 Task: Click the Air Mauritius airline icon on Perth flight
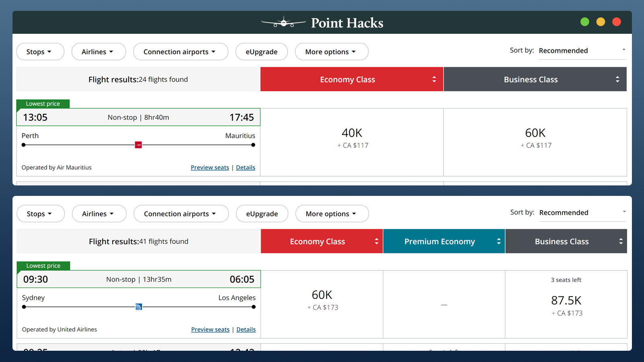click(x=138, y=145)
